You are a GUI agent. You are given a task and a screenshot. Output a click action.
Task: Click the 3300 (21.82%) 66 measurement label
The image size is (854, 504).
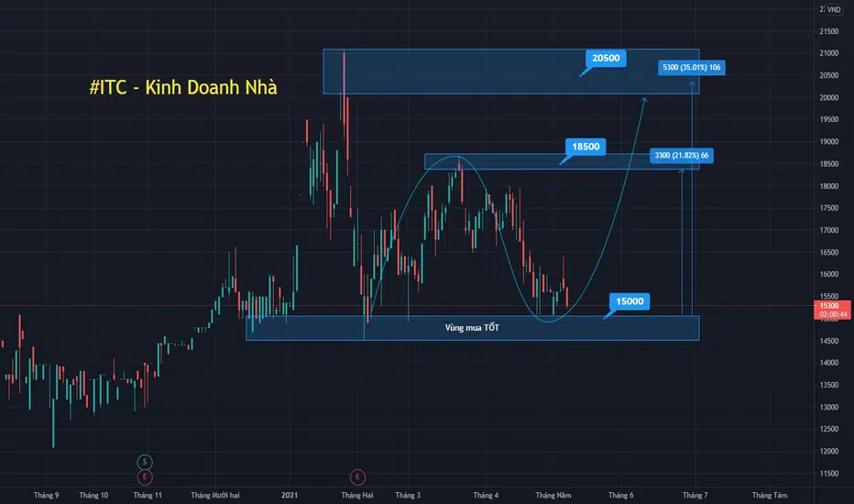pos(682,155)
